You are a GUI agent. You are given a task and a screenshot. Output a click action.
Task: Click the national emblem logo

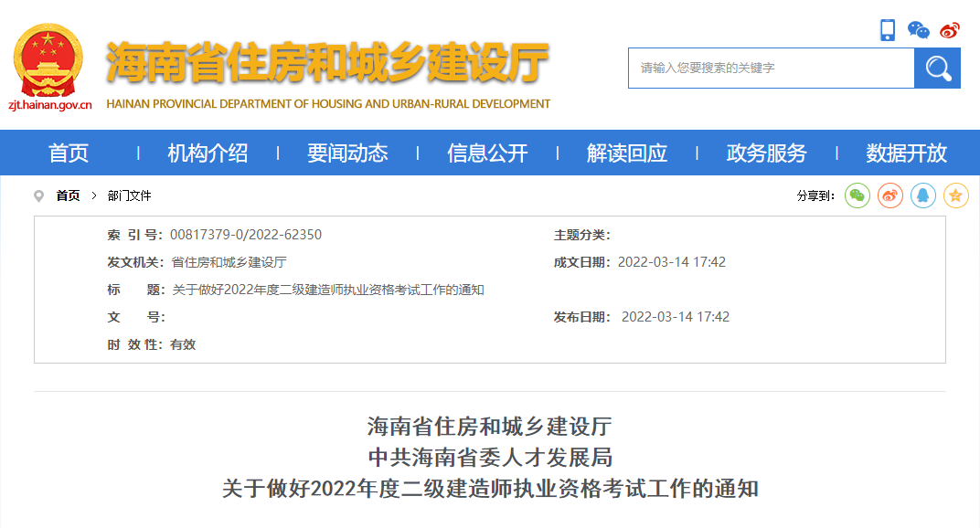coord(48,61)
